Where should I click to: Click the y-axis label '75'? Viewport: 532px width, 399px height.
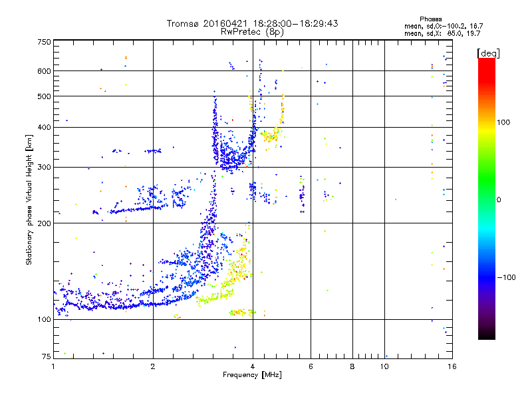(x=47, y=356)
